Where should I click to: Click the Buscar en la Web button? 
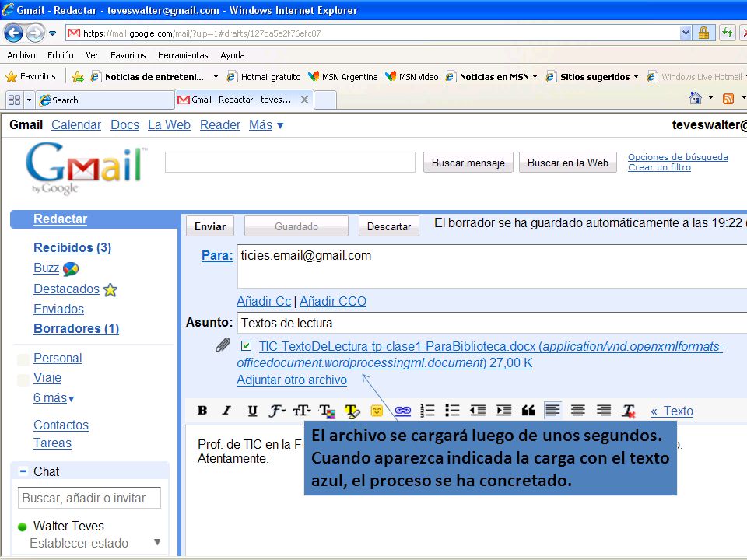coord(568,163)
